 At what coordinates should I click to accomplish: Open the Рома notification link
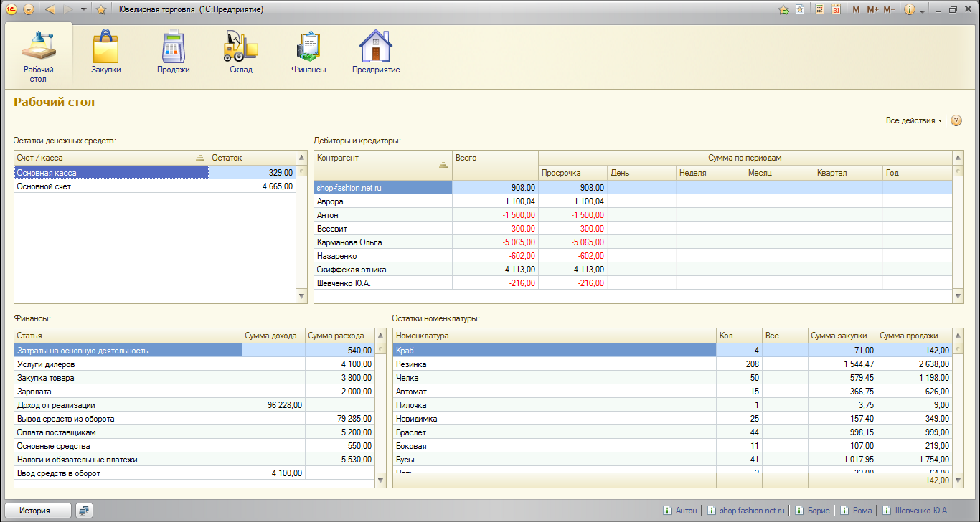[856, 511]
